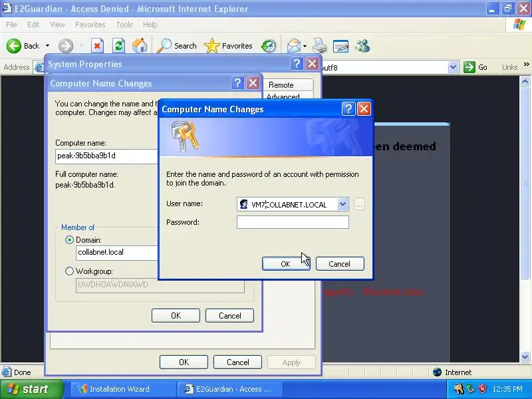Click the page icon next to Address label
The image size is (532, 399).
pyautogui.click(x=39, y=67)
